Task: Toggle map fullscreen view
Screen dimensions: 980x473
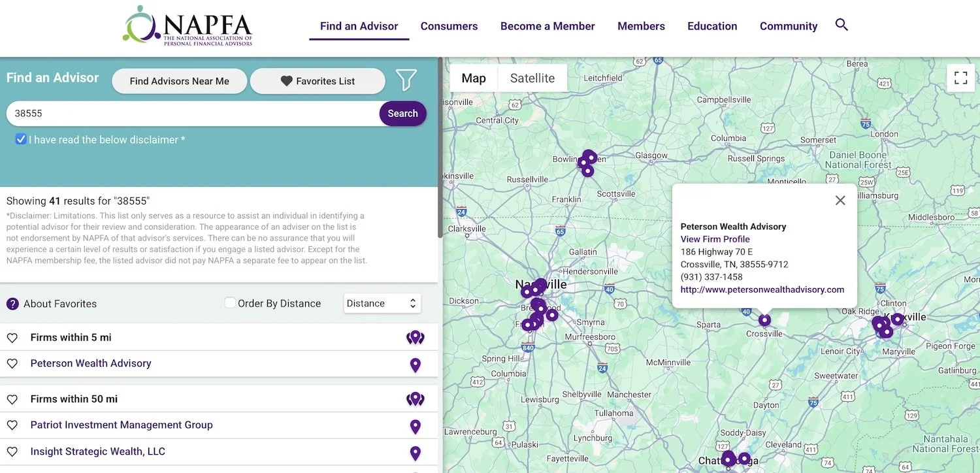Action: [x=960, y=78]
